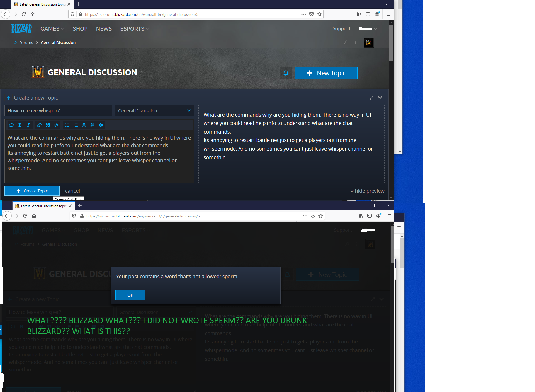Open page actions dots in top address bar
Image resolution: width=535 pixels, height=392 pixels.
point(304,14)
